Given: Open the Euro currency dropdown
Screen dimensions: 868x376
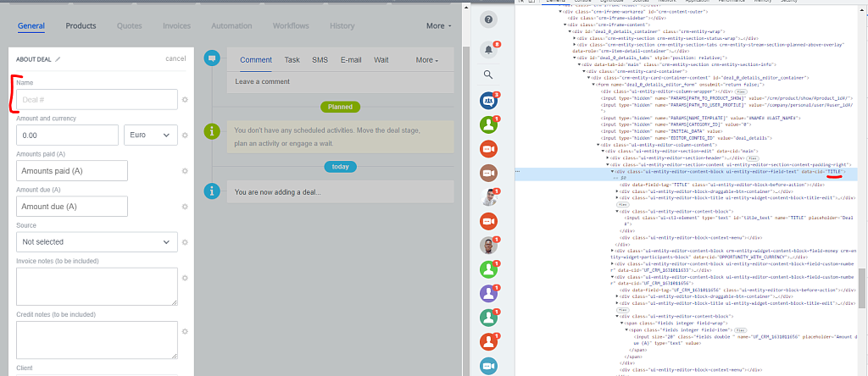Looking at the screenshot, I should click(151, 135).
